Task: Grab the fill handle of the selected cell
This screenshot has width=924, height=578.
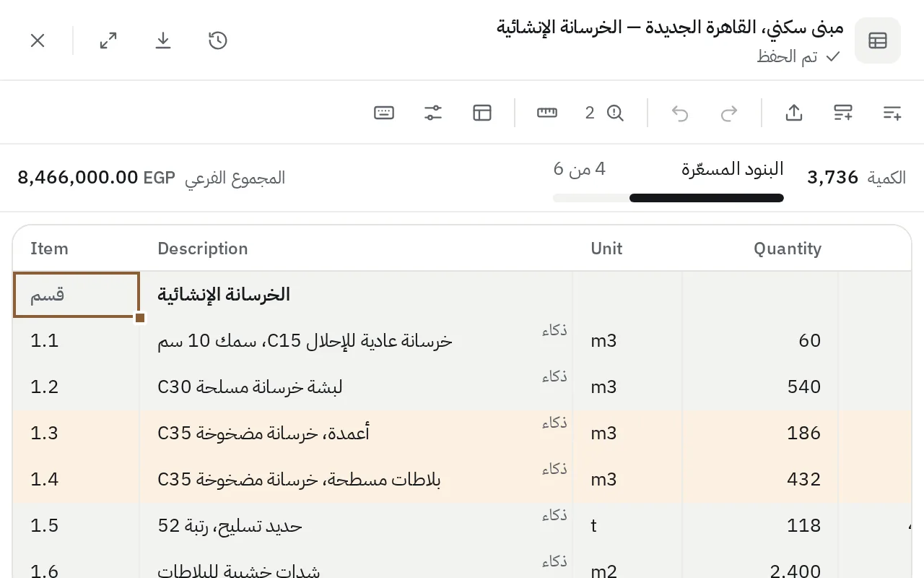Action: [140, 318]
